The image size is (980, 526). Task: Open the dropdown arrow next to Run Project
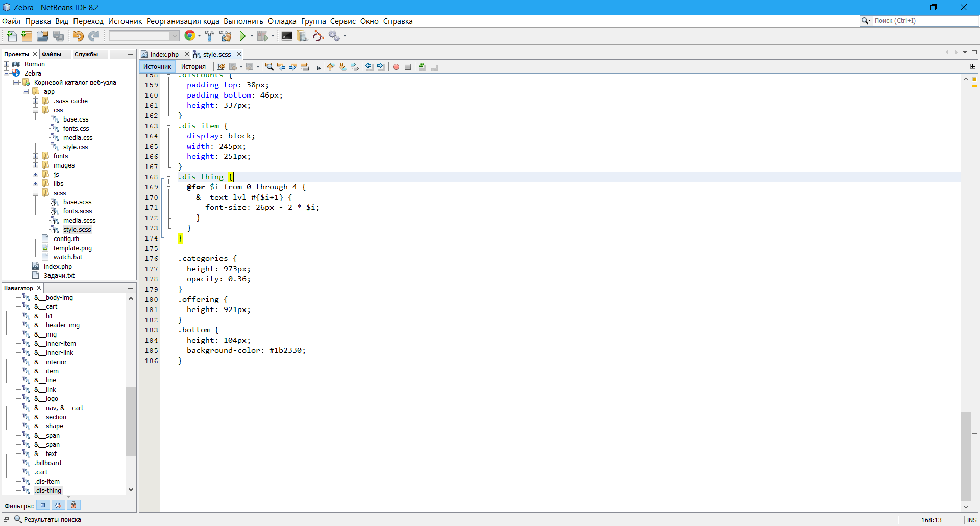[x=252, y=36]
